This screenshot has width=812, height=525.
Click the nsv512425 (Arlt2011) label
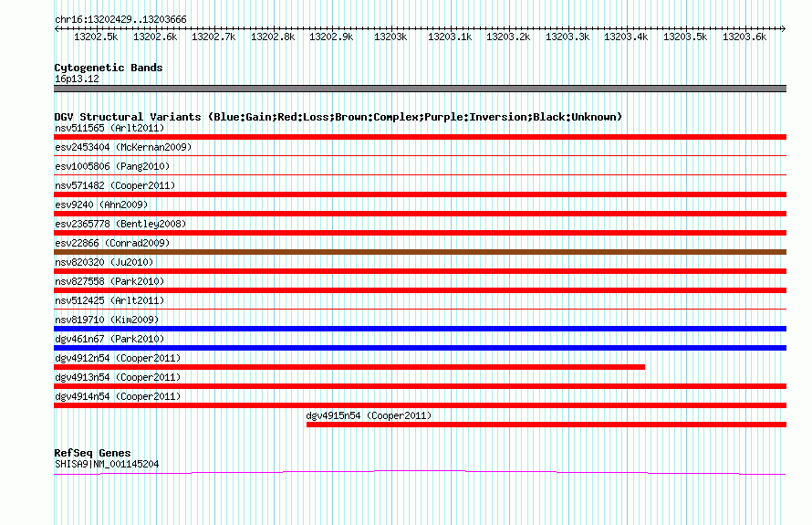point(109,300)
